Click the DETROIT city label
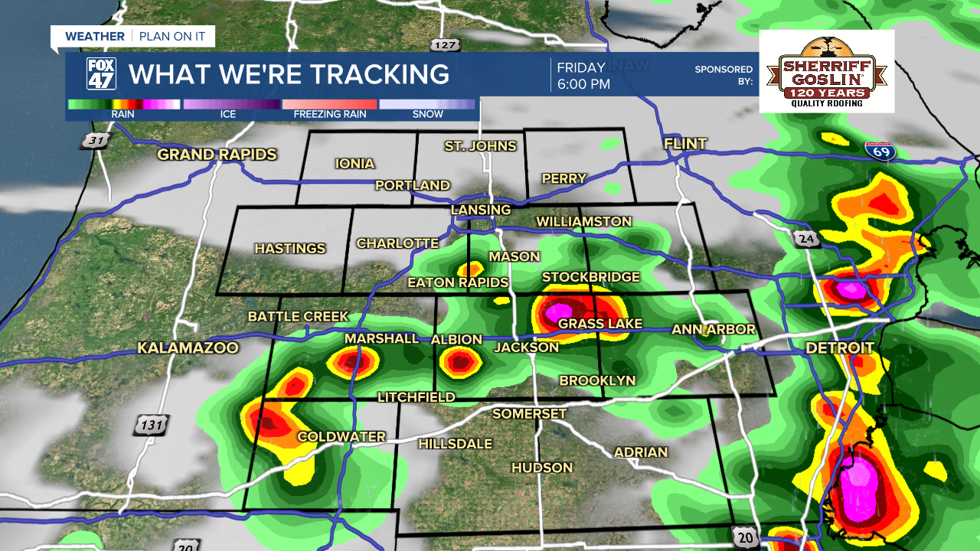 coord(840,348)
